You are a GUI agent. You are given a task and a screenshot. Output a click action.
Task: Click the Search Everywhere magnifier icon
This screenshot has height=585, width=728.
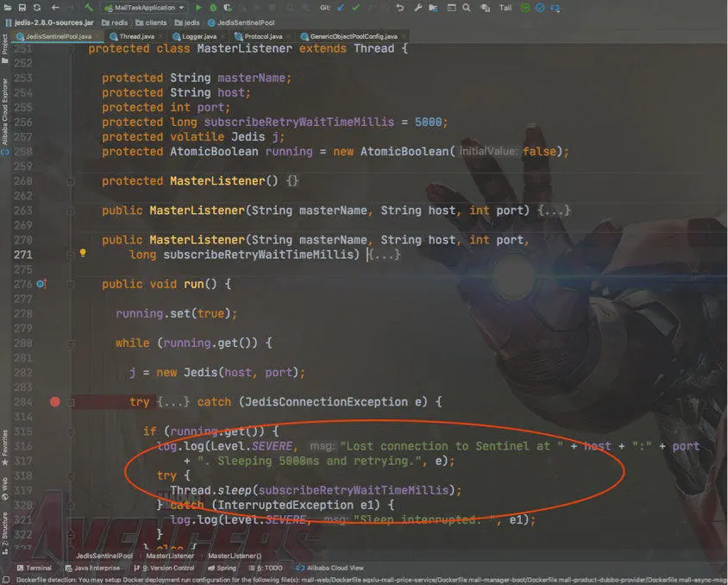click(466, 8)
